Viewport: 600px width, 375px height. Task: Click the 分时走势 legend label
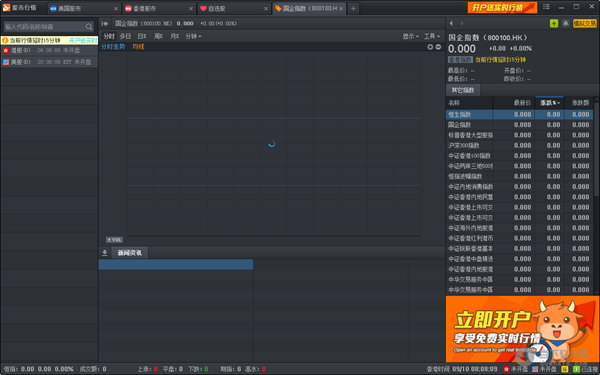click(113, 47)
